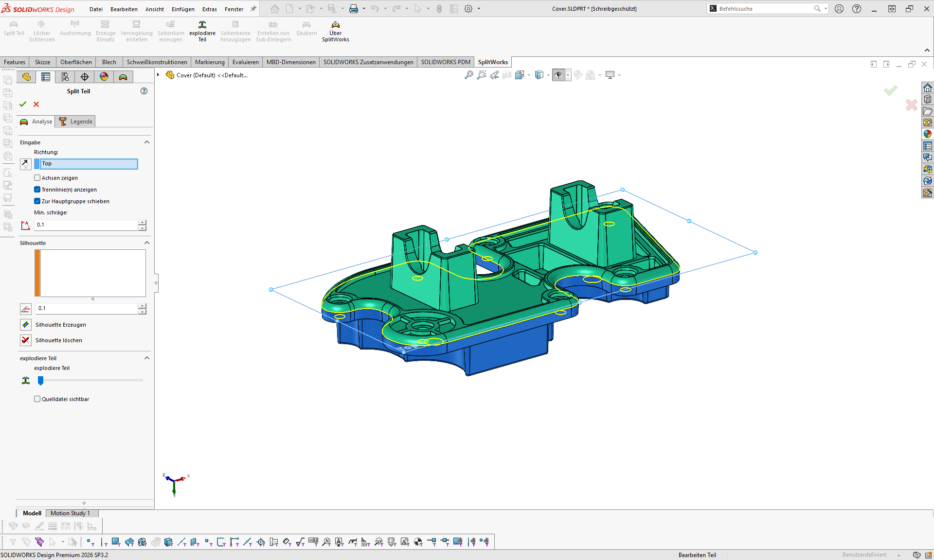Expand the Cover (Default) tree node
Viewport: 934px width, 560px height.
(158, 75)
